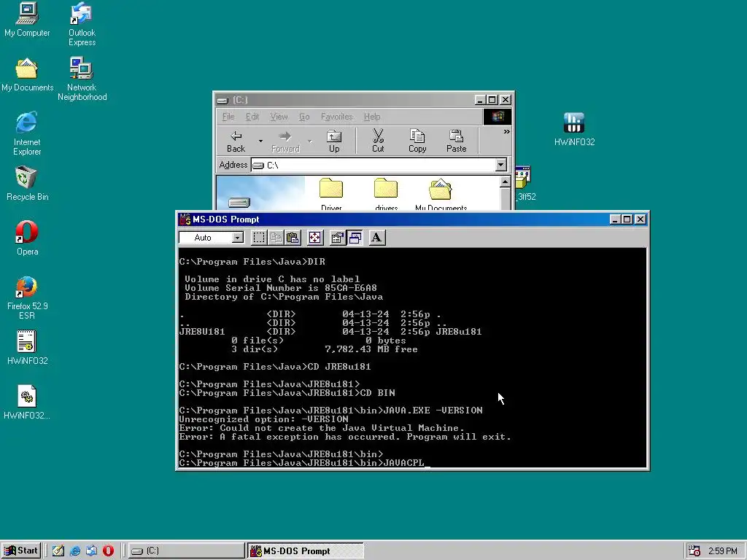Click the drive icon in C: title bar
Image resolution: width=747 pixels, height=560 pixels.
tap(222, 100)
